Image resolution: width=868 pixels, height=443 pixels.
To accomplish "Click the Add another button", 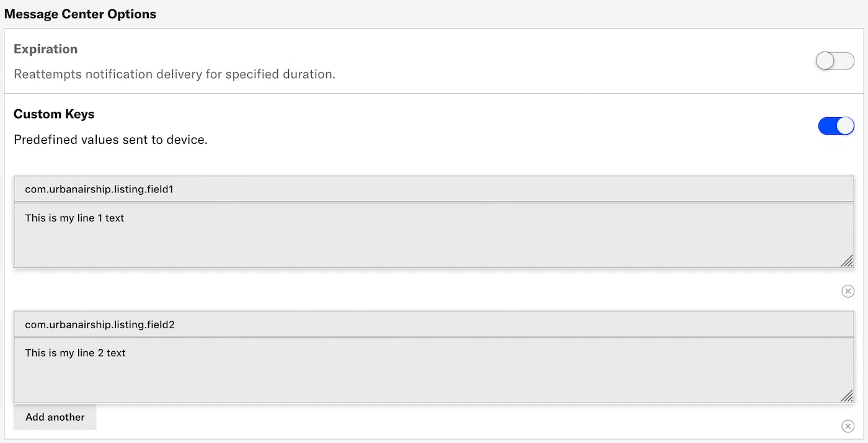I will 55,417.
